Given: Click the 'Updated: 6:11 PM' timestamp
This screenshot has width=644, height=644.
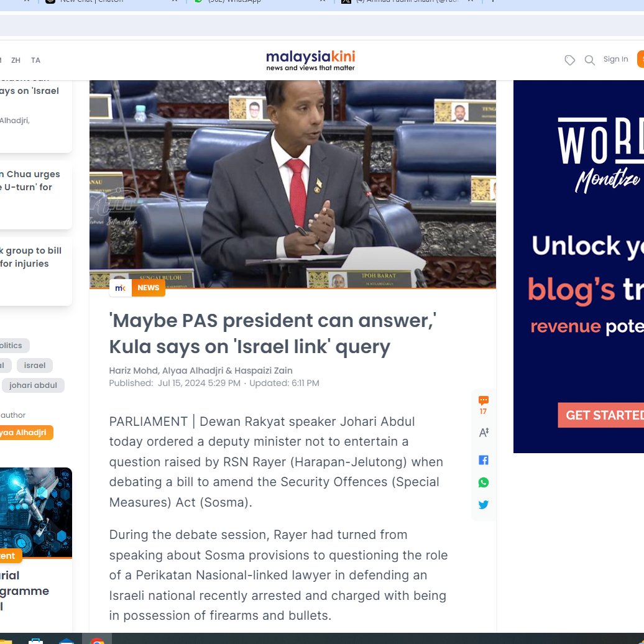Looking at the screenshot, I should tap(284, 383).
